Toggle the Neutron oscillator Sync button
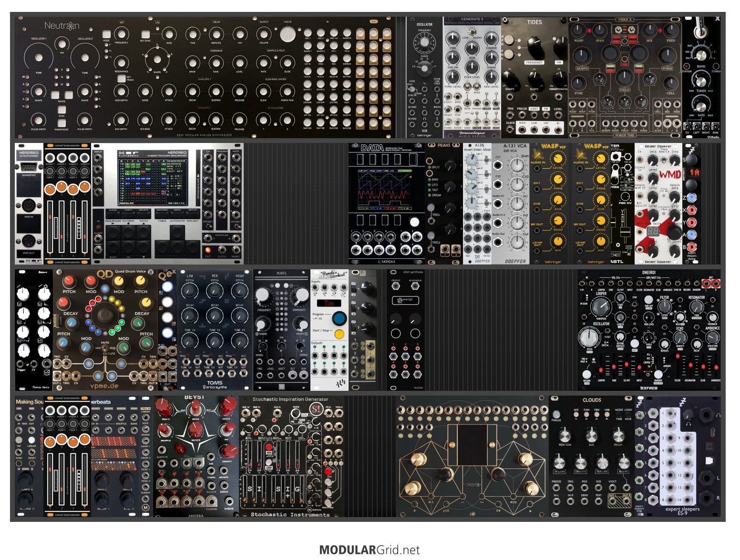 click(62, 110)
